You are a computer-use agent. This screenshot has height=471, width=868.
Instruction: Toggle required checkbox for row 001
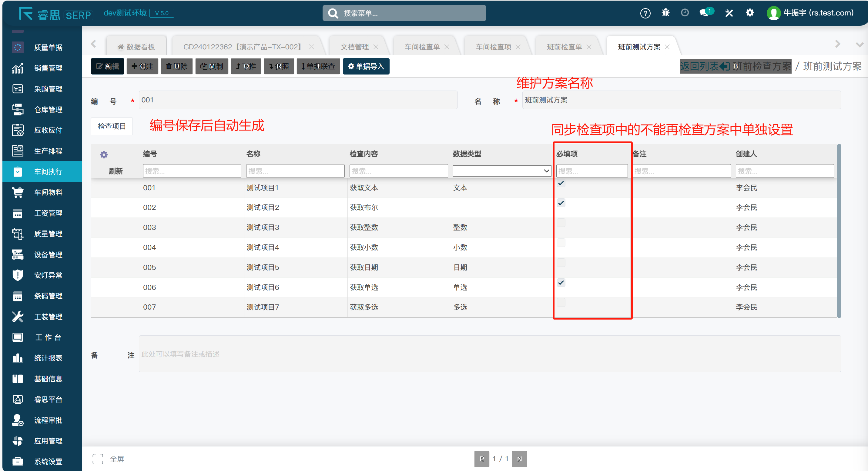click(x=561, y=183)
